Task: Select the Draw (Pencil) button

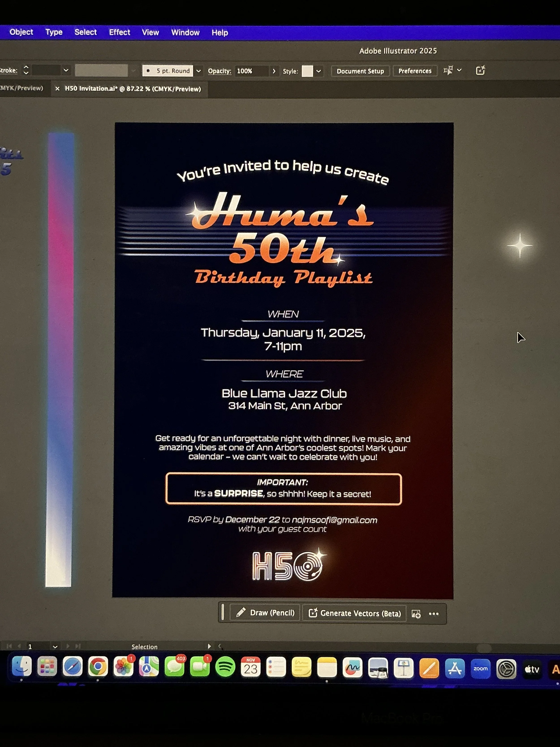Action: pos(265,613)
